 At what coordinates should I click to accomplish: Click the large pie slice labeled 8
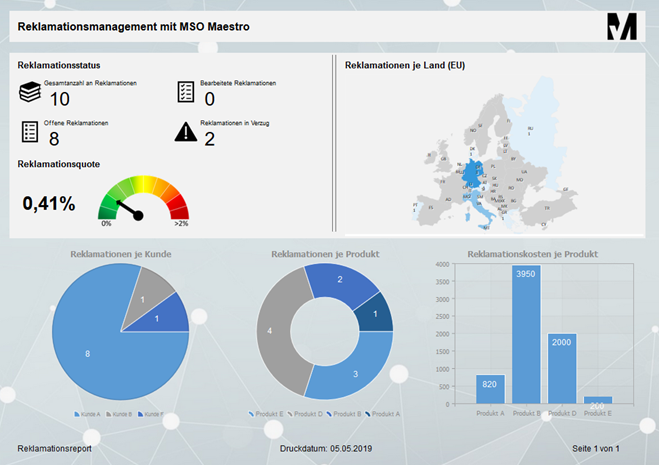coord(87,354)
